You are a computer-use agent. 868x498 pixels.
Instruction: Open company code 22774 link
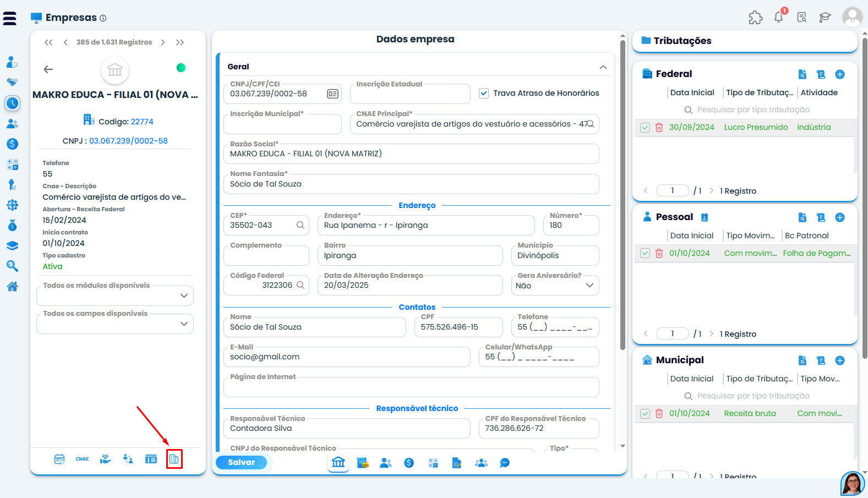tap(142, 122)
